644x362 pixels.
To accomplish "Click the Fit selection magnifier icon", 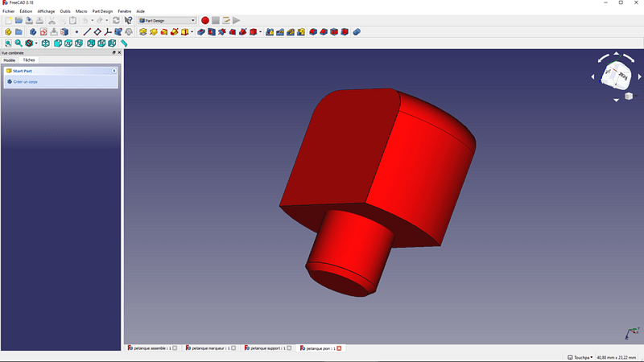I will pos(19,43).
